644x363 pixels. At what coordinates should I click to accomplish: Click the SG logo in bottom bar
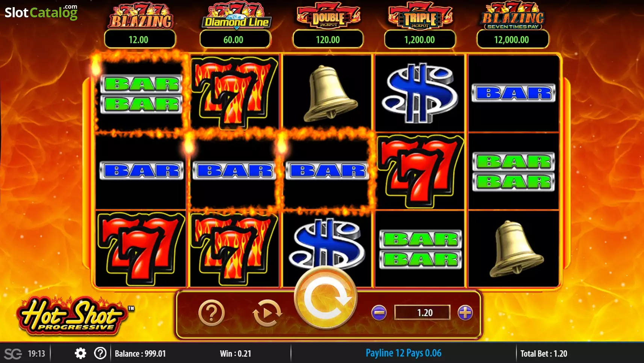(13, 354)
